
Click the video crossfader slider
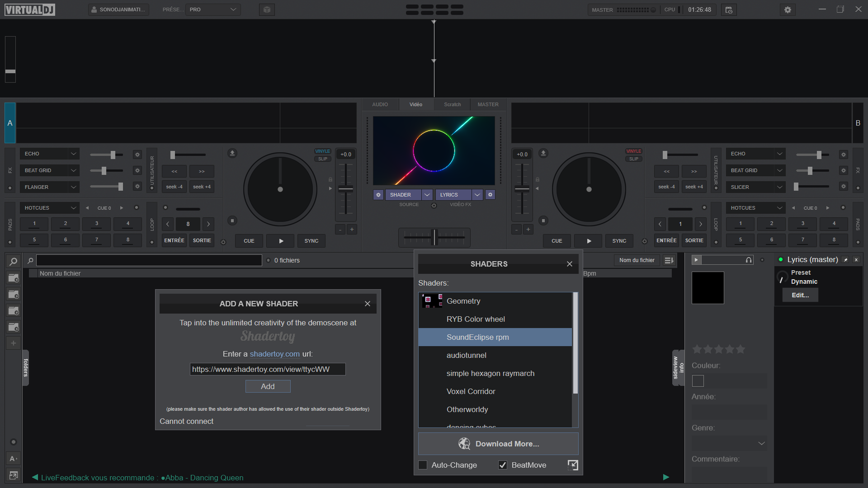434,237
